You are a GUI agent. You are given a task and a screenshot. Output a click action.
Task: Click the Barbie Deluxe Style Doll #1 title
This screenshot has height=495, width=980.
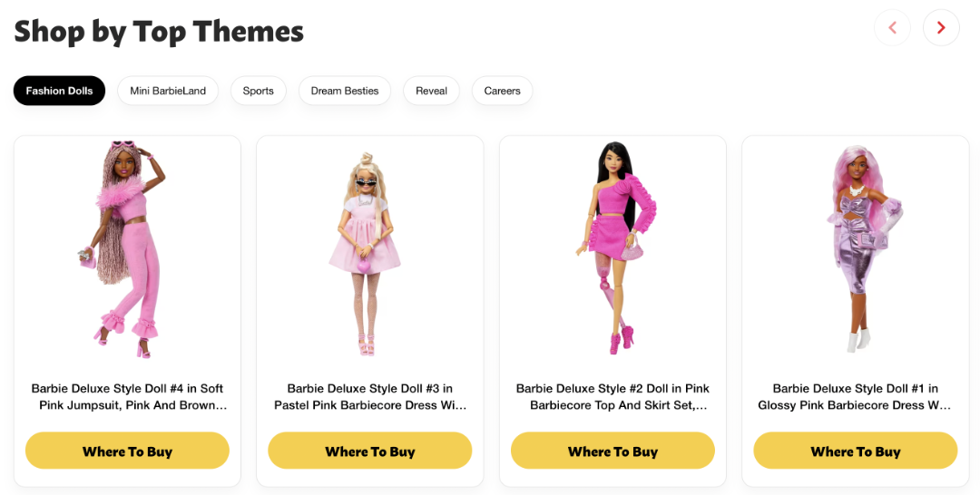click(x=856, y=397)
